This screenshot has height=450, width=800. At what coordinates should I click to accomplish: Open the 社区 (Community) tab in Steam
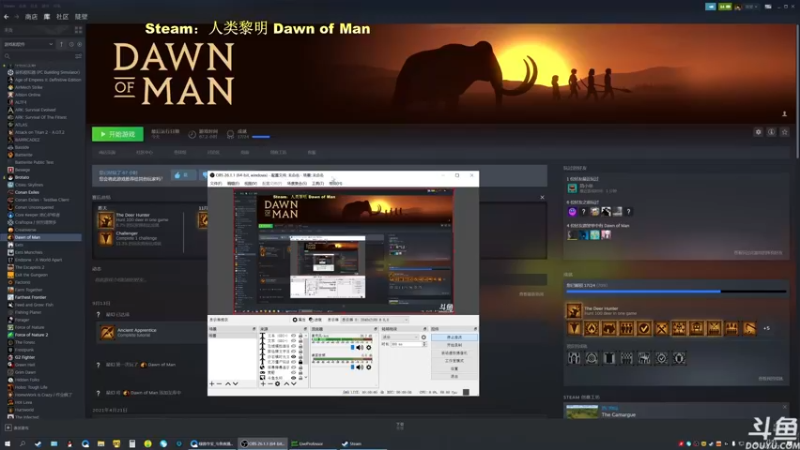tap(62, 17)
